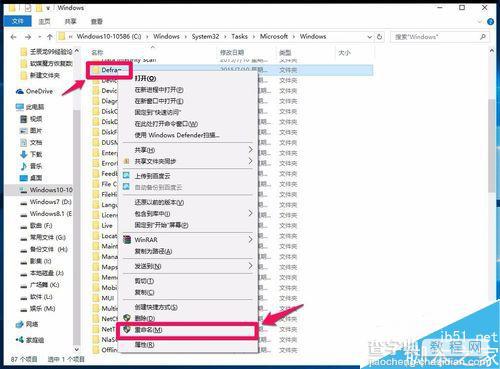
Task: Open 家庭组 in the navigation pane
Action: coord(30,340)
